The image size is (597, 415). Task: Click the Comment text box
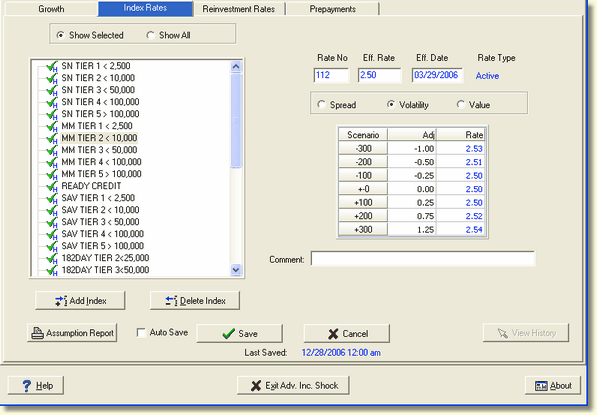coord(423,259)
